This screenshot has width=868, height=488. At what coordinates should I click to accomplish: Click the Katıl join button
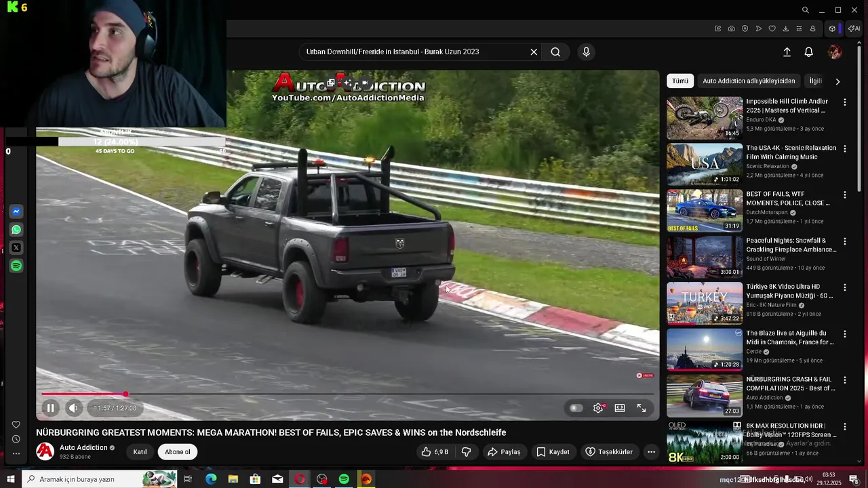pyautogui.click(x=140, y=452)
